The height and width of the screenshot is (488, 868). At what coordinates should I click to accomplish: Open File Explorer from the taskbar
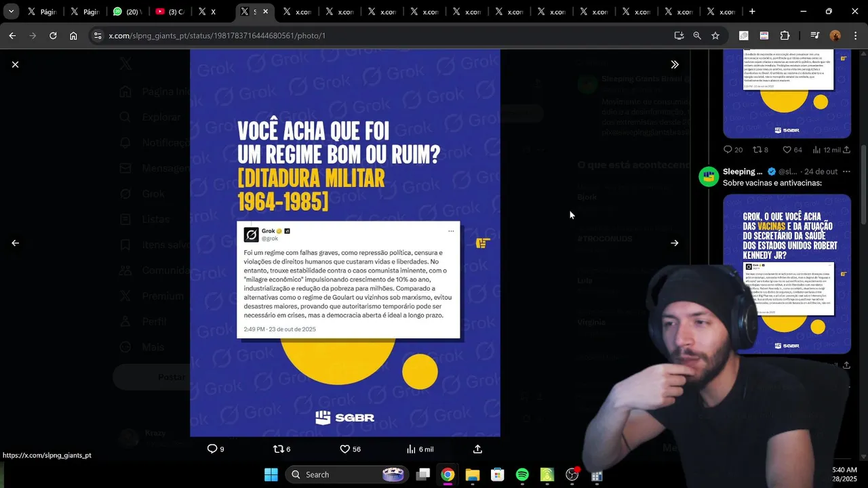coord(473,474)
